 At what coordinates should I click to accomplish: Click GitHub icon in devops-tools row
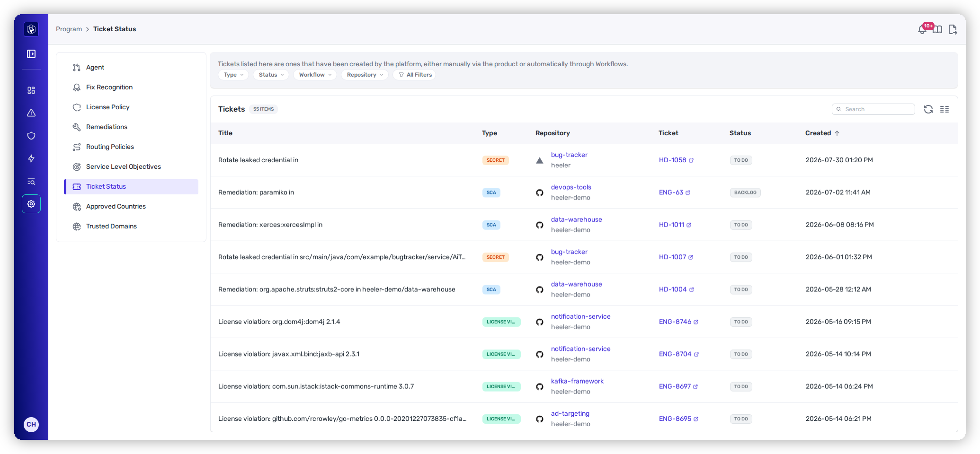click(x=540, y=192)
